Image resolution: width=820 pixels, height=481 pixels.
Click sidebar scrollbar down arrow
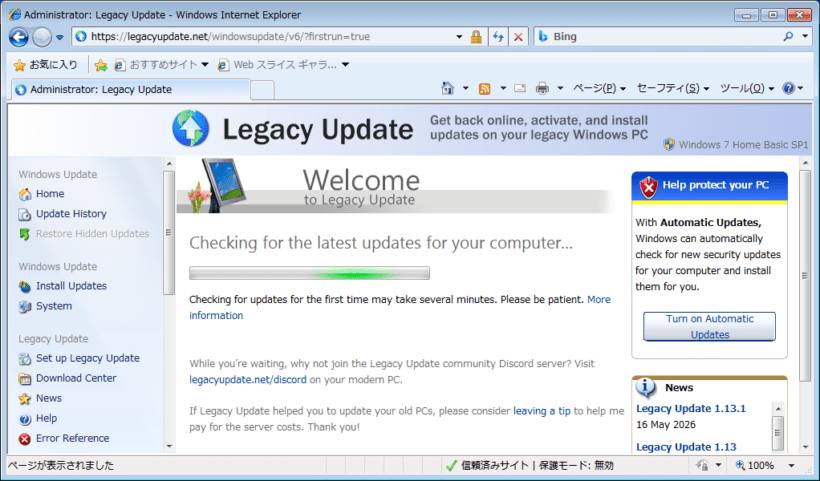click(169, 446)
